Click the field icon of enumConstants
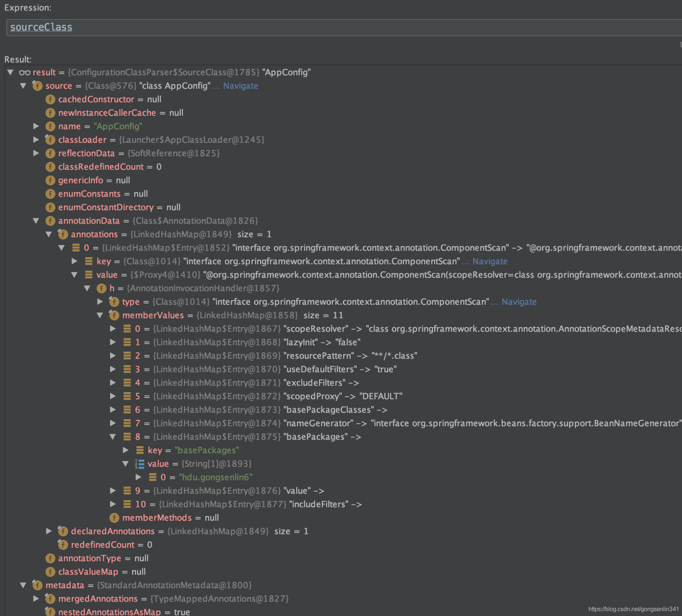The width and height of the screenshot is (682, 616). [50, 194]
